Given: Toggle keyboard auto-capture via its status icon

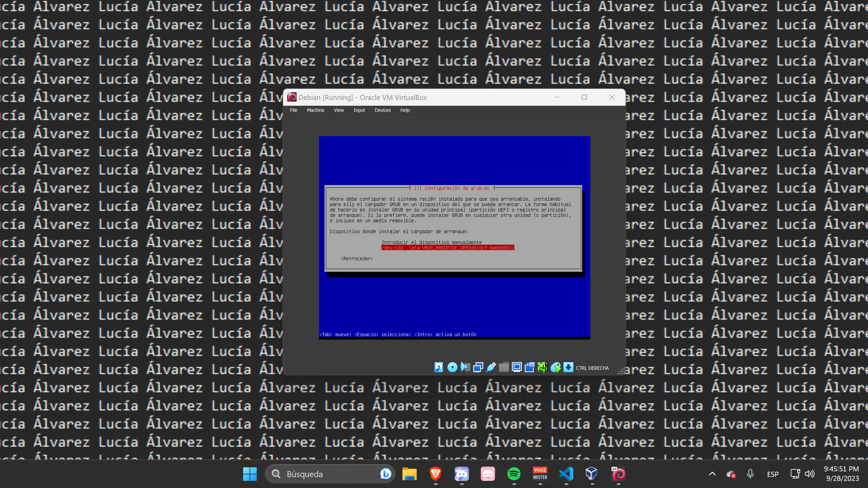Looking at the screenshot, I should (568, 367).
